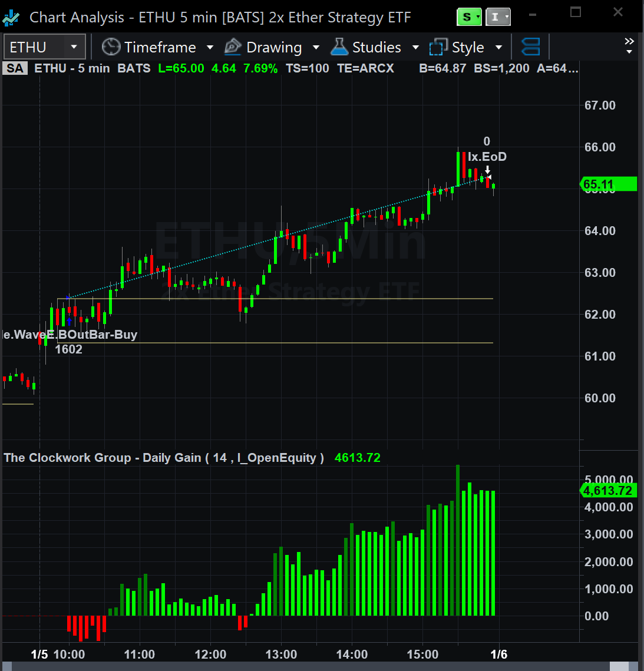Screen dimensions: 644x671
Task: Click the TradeStation chart app icon
Action: [11, 18]
